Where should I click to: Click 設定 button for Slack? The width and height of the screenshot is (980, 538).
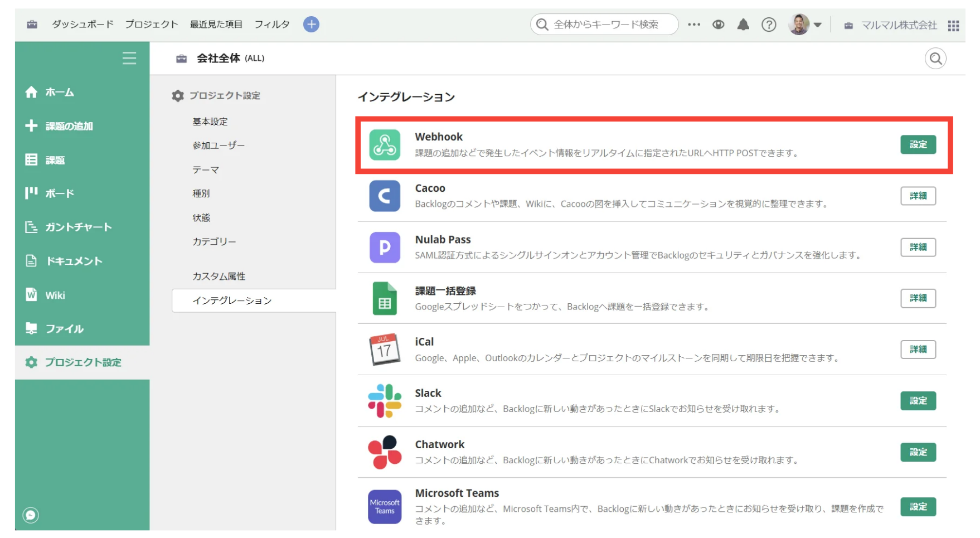[918, 401]
